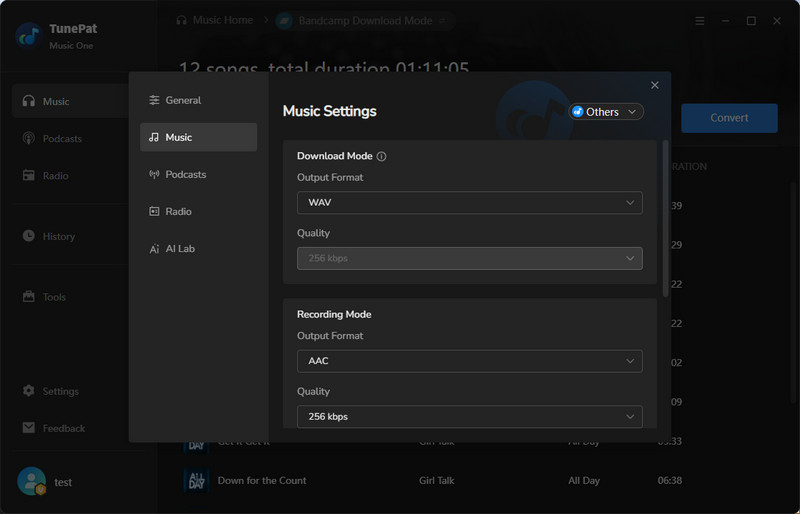
Task: Open the General settings tab
Action: pos(198,100)
